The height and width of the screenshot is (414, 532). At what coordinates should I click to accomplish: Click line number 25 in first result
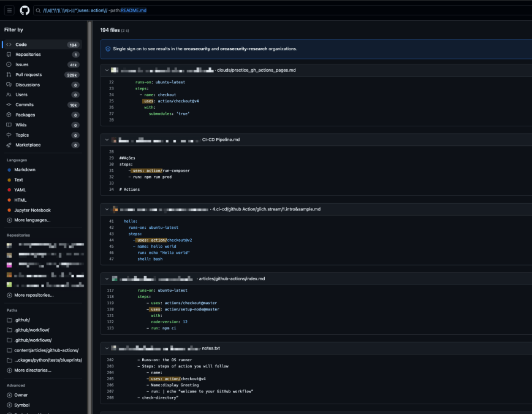point(112,101)
